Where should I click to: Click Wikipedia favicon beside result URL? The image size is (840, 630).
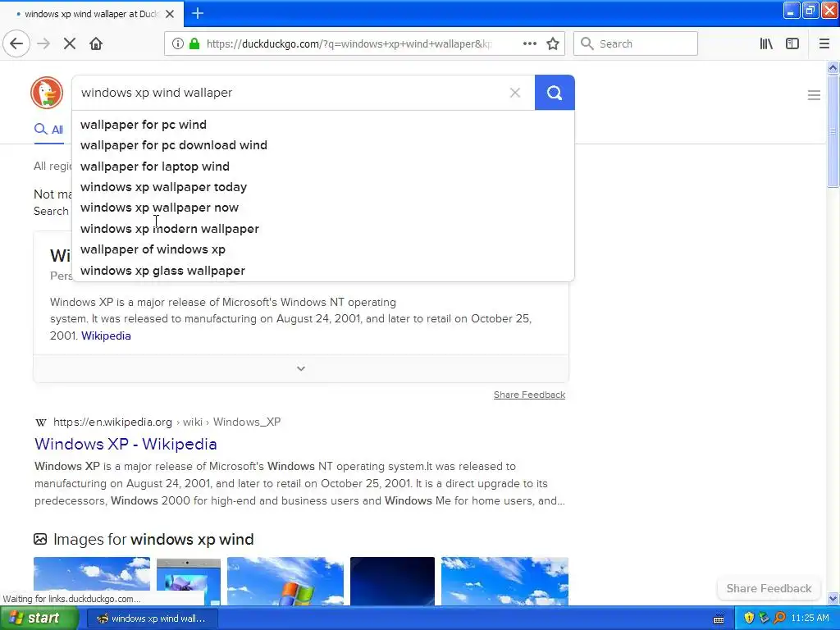[x=41, y=422]
